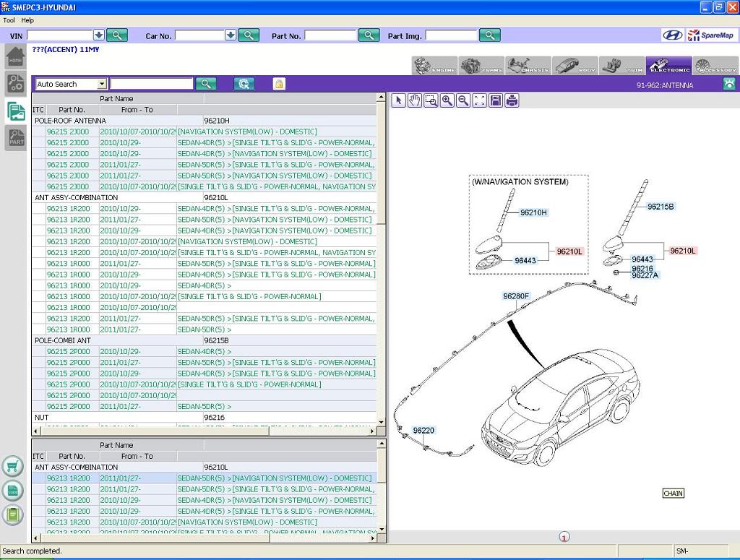Viewport: 740px width, 560px height.
Task: Click the zoom out magnifier icon
Action: click(x=463, y=100)
